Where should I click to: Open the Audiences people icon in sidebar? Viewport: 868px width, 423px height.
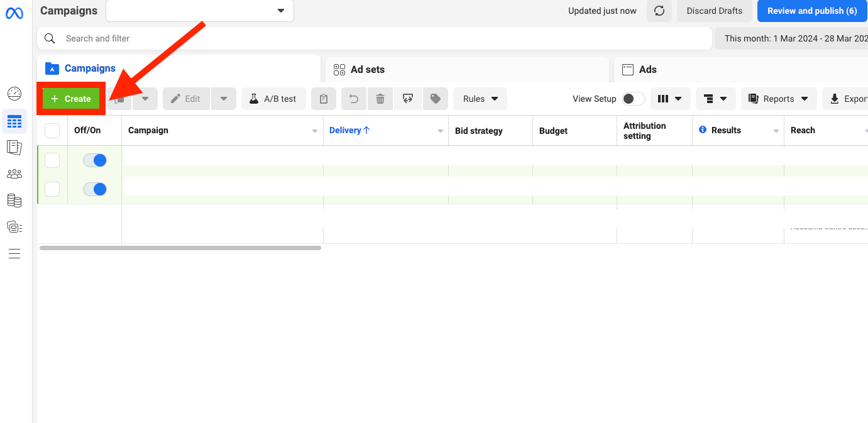14,173
